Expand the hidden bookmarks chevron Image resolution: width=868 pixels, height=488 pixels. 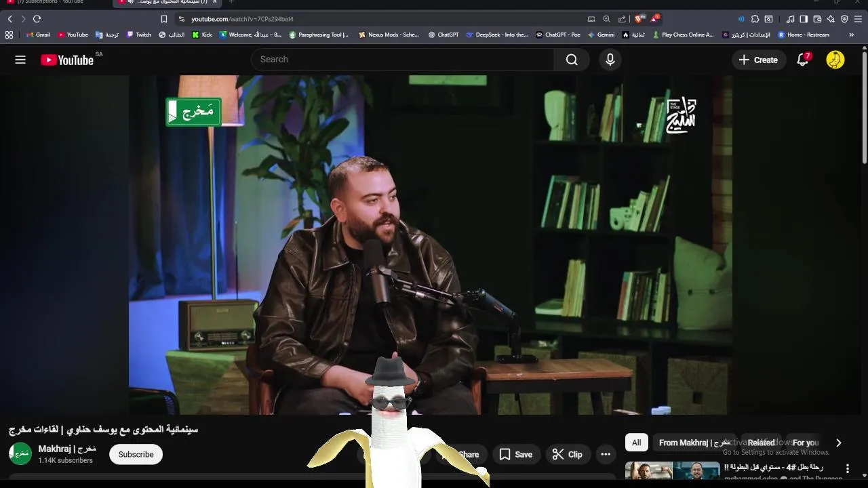pyautogui.click(x=852, y=35)
